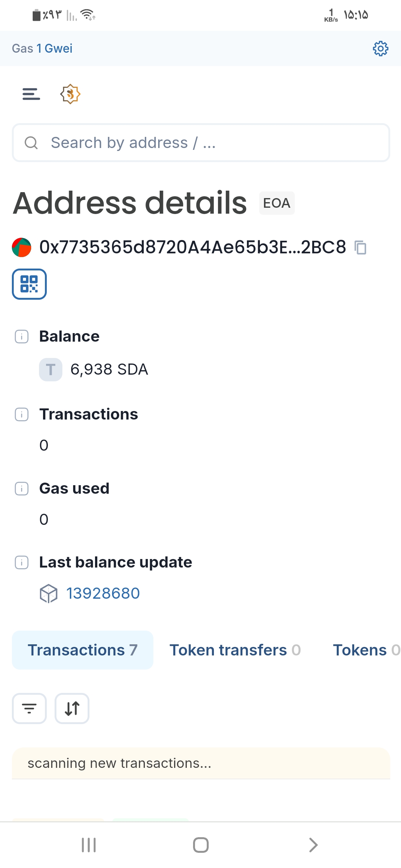This screenshot has height=868, width=401.
Task: Open the transactions filter menu
Action: pos(29,708)
